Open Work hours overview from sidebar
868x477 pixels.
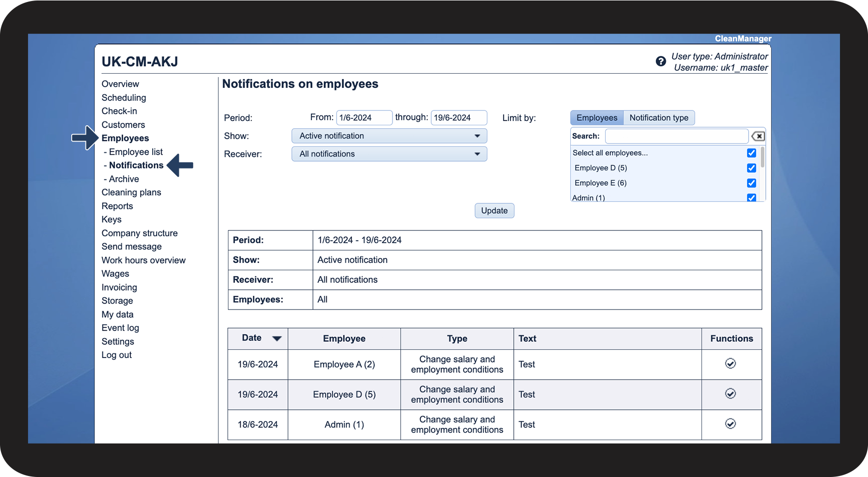tap(143, 260)
